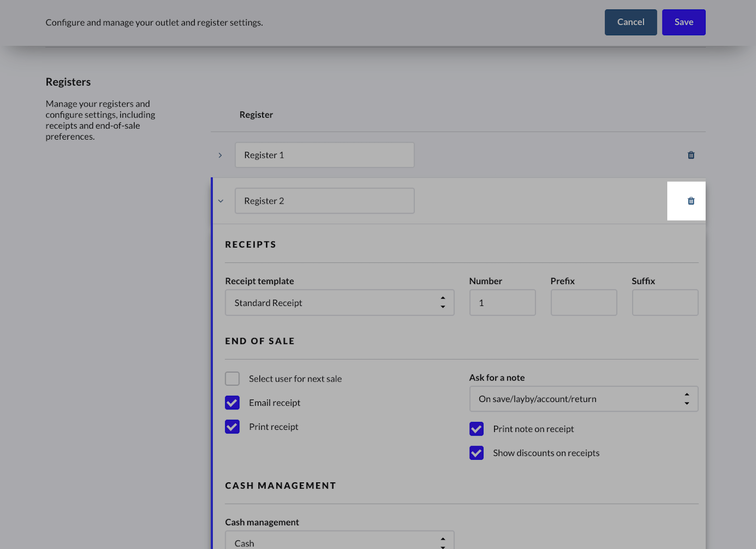This screenshot has height=549, width=756.
Task: Uncheck the Print receipt option
Action: point(232,427)
